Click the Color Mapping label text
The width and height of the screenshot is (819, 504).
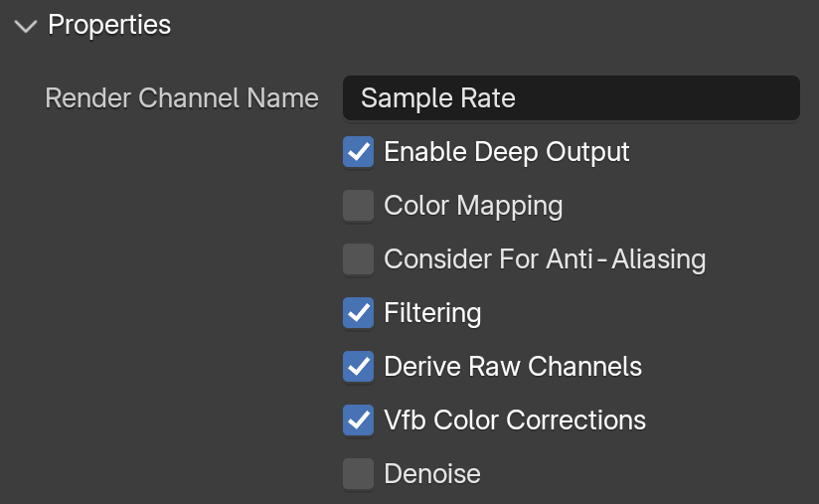click(x=473, y=207)
